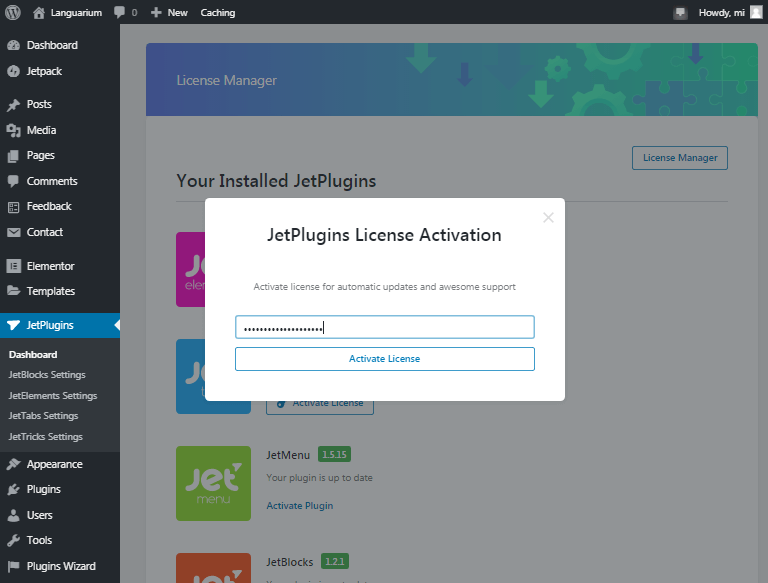Click the JetBlocks plugin name
The width and height of the screenshot is (768, 583).
(289, 562)
